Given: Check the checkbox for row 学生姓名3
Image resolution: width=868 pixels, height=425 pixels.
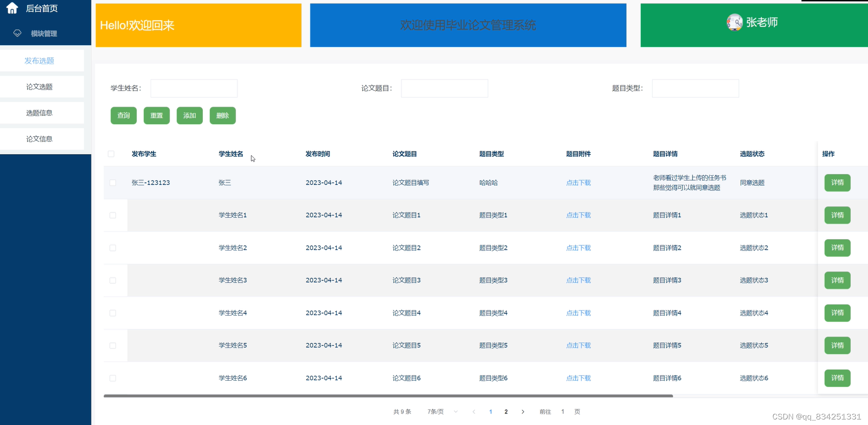Looking at the screenshot, I should point(112,280).
